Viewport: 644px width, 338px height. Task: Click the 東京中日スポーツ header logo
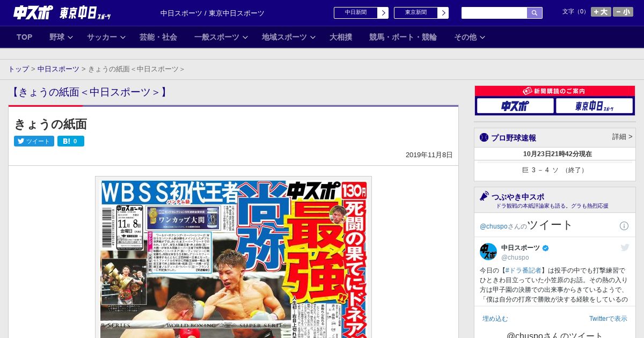click(85, 13)
